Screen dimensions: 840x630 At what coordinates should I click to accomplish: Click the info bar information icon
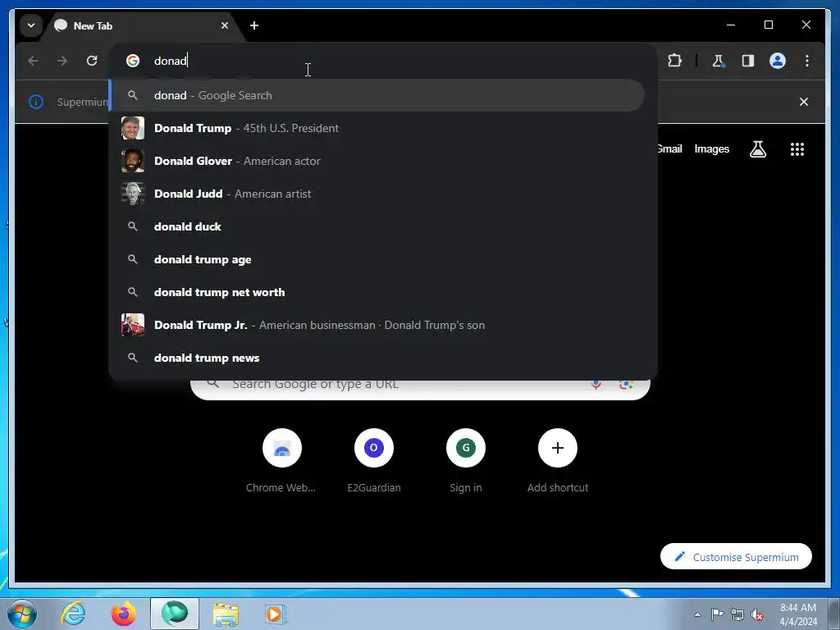tap(36, 102)
